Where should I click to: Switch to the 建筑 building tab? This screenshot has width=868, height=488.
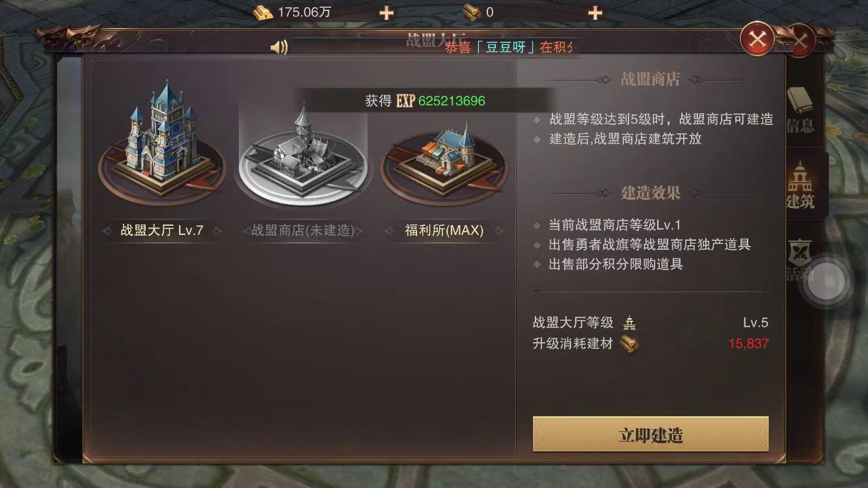point(800,185)
